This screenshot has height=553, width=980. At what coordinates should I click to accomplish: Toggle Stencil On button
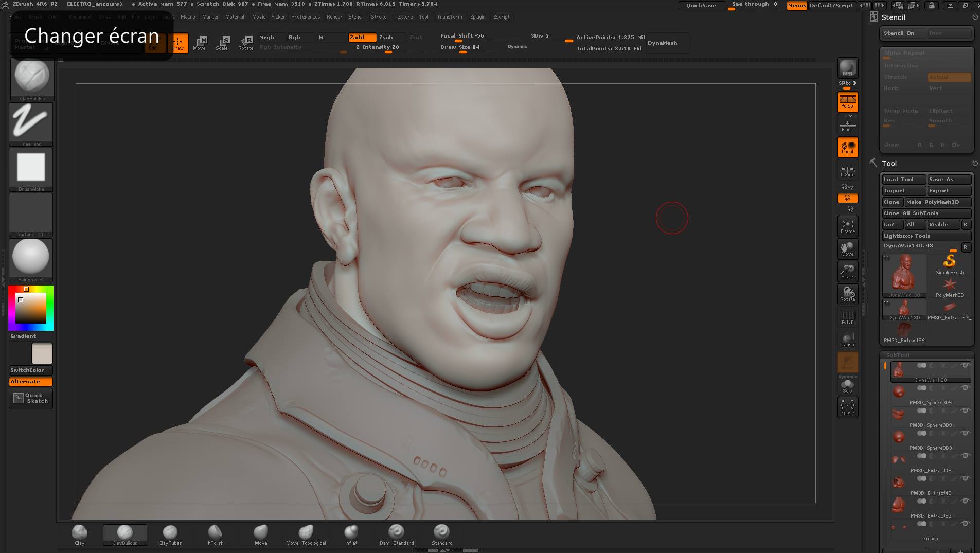[903, 33]
